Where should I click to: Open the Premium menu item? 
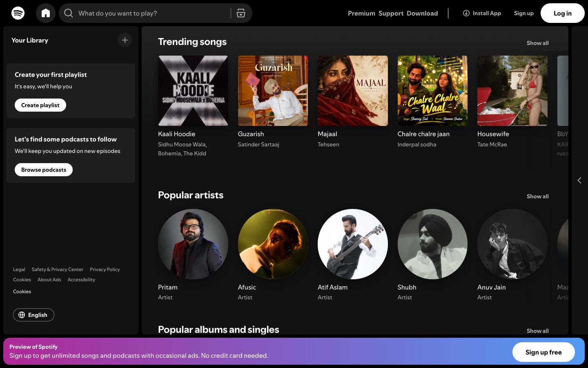tap(361, 13)
